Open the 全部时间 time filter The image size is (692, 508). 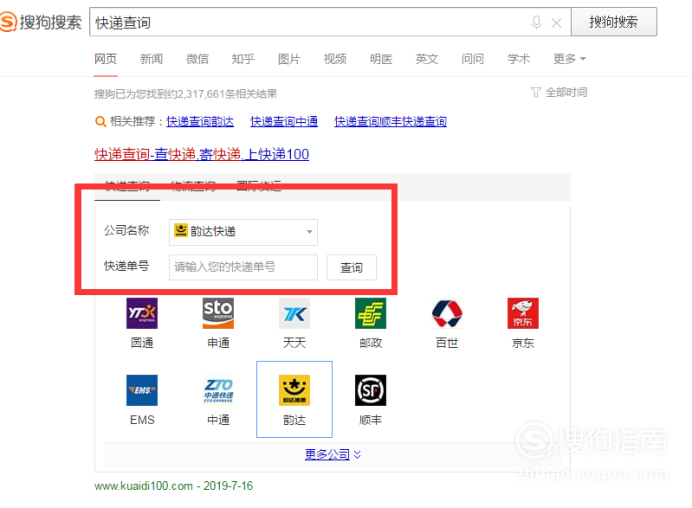click(x=566, y=92)
